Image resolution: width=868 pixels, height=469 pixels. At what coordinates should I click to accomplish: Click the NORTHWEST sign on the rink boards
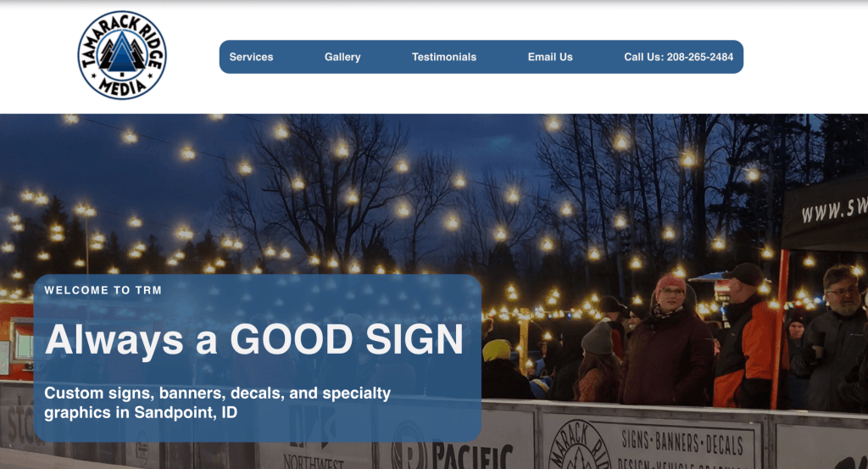coord(314,461)
